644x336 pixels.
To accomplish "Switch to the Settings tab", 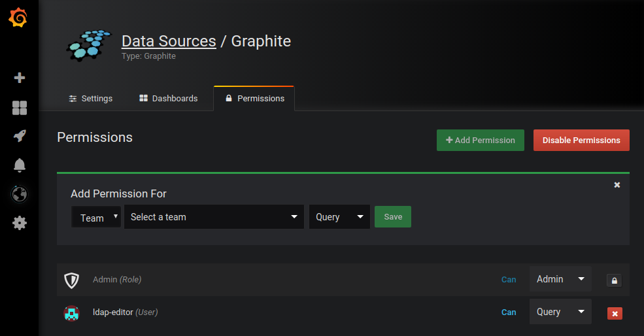I will tap(91, 98).
